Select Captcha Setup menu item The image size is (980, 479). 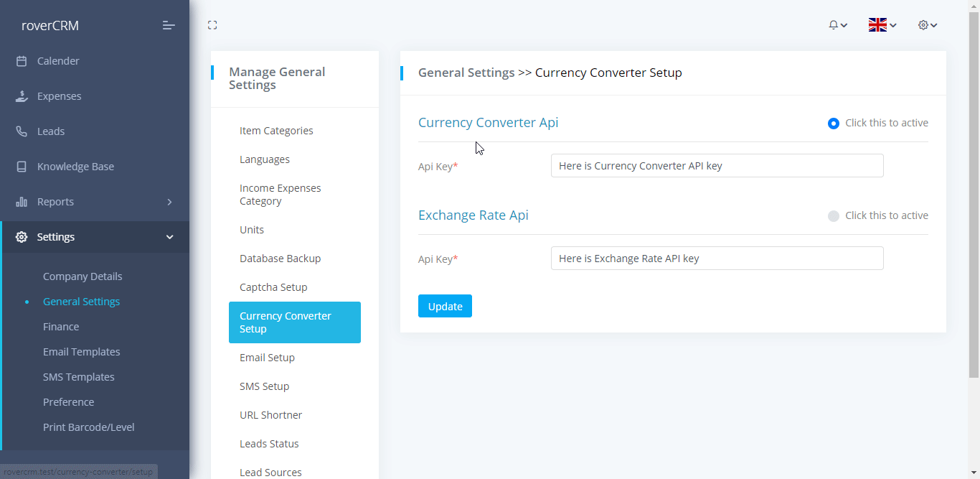(x=273, y=287)
